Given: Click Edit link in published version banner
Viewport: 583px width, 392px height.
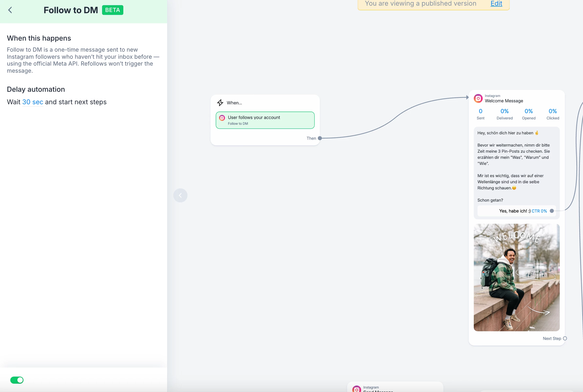Looking at the screenshot, I should [496, 3].
